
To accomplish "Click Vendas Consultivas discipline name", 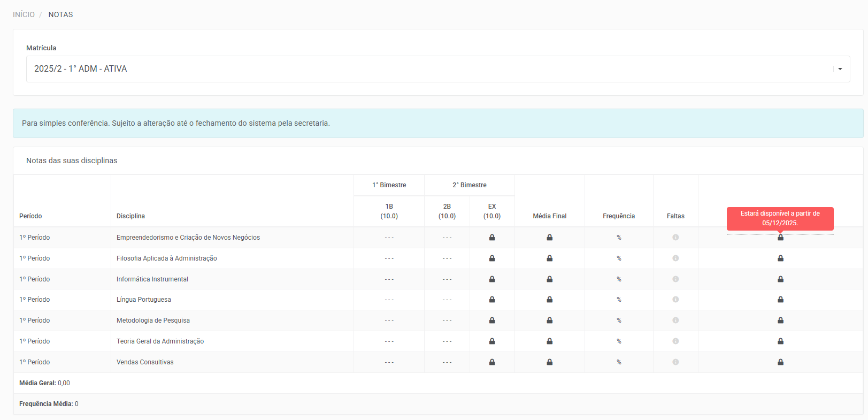I will pos(145,362).
